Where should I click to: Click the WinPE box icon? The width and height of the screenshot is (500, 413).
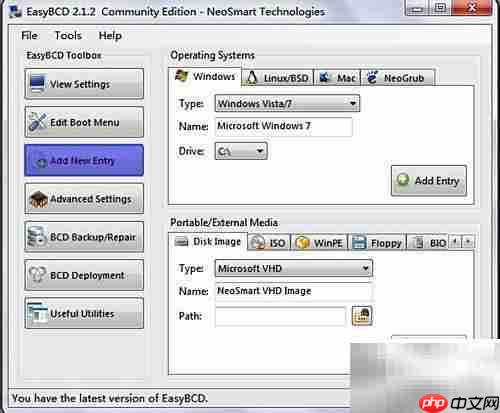pos(302,243)
